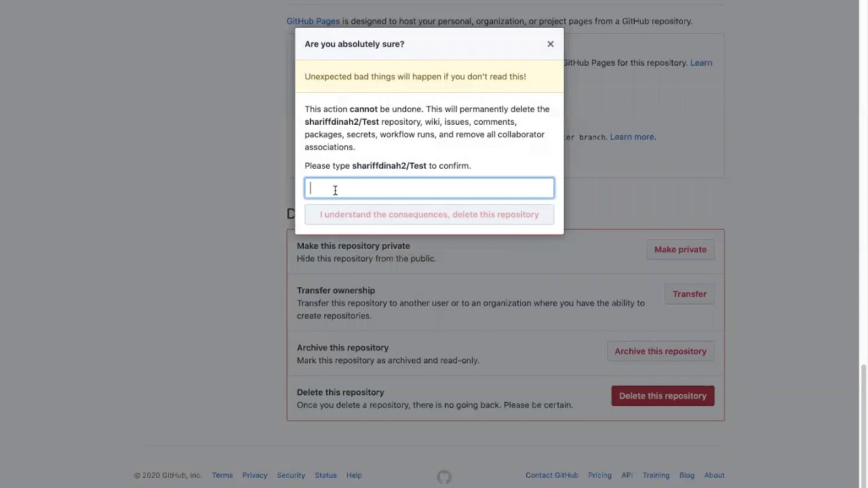Click 'Mark this repository as archived and read-only' text
The height and width of the screenshot is (488, 868).
coord(388,361)
